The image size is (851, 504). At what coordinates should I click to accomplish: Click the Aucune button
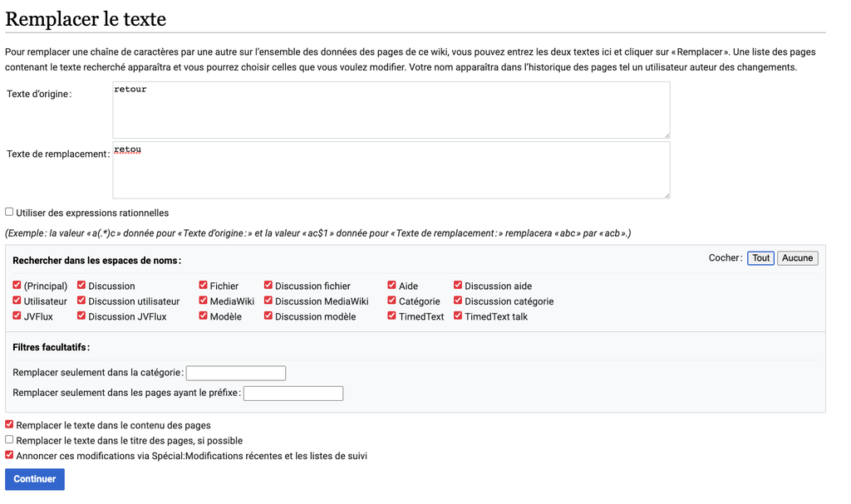tap(797, 258)
